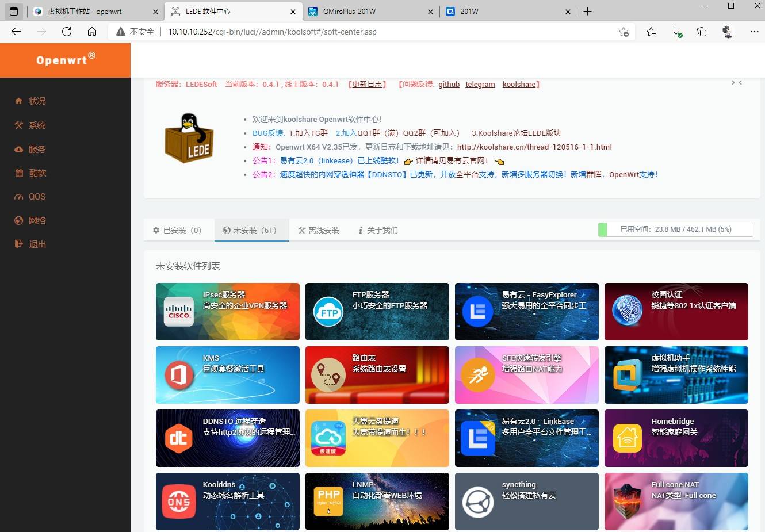Open the QOS sidebar page
Screen dimensions: 765x532
pyautogui.click(x=36, y=196)
